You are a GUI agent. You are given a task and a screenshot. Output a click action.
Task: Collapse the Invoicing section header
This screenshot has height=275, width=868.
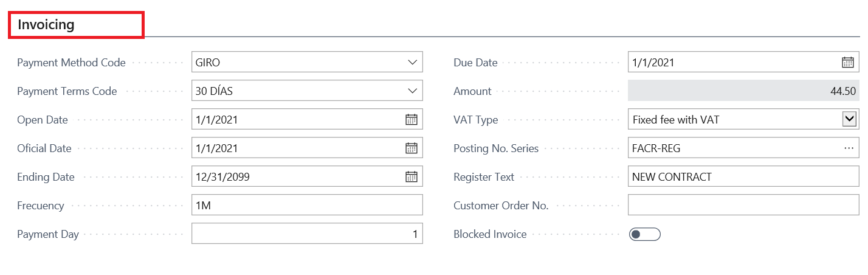coord(46,25)
